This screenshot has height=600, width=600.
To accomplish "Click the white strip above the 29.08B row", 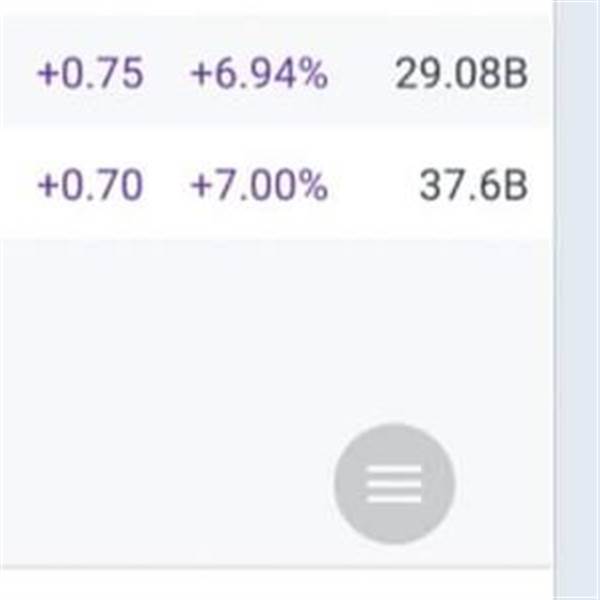I will coord(277,8).
